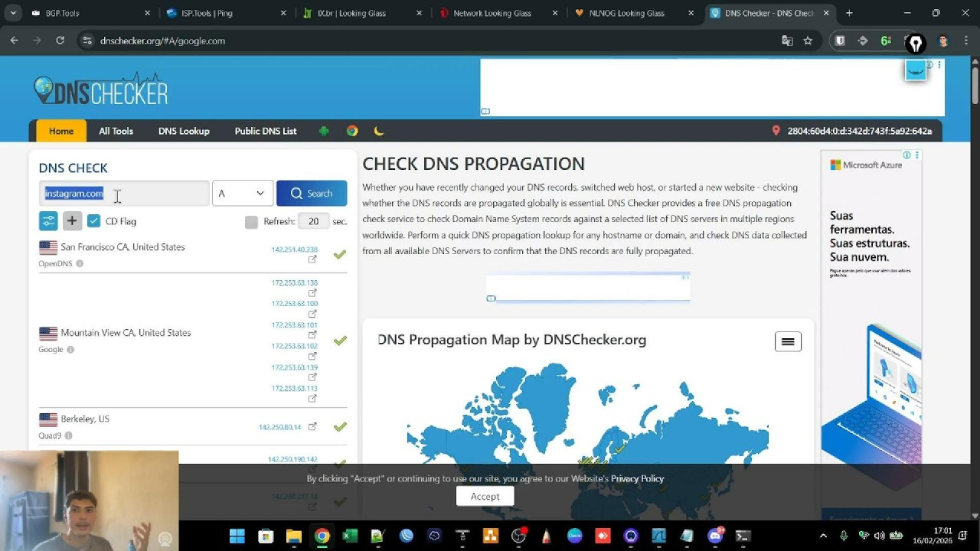Click the browser back arrow
Image resolution: width=980 pixels, height=551 pixels.
point(14,41)
